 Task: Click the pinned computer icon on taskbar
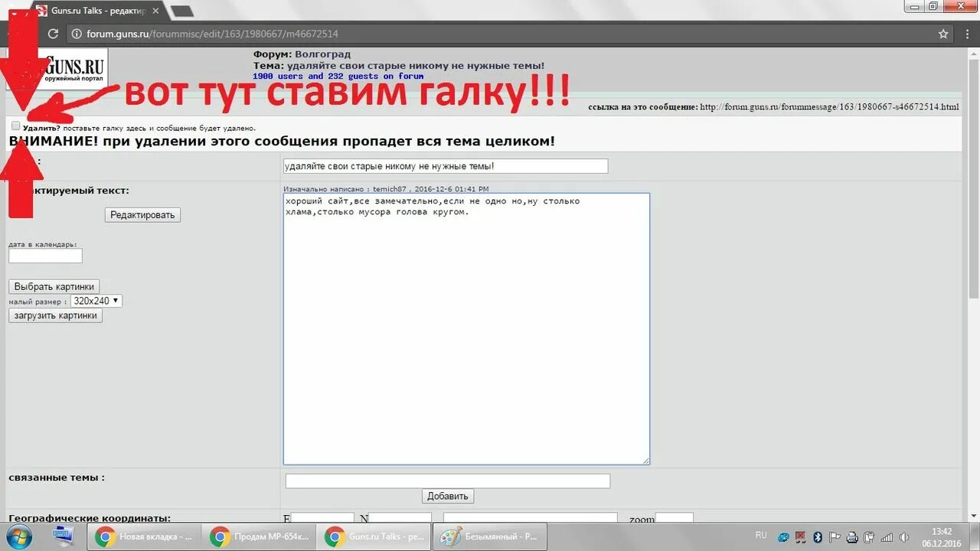click(64, 536)
